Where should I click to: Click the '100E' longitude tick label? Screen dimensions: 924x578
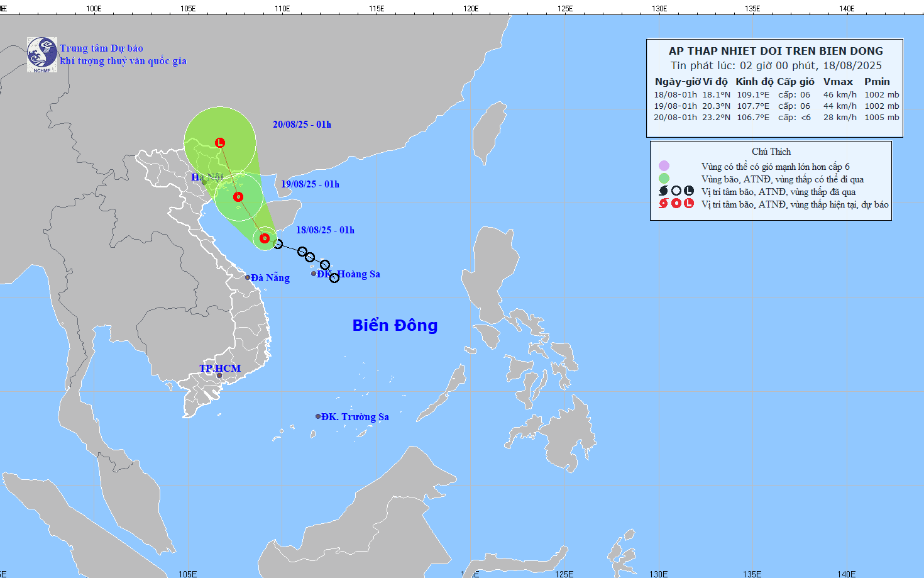94,8
